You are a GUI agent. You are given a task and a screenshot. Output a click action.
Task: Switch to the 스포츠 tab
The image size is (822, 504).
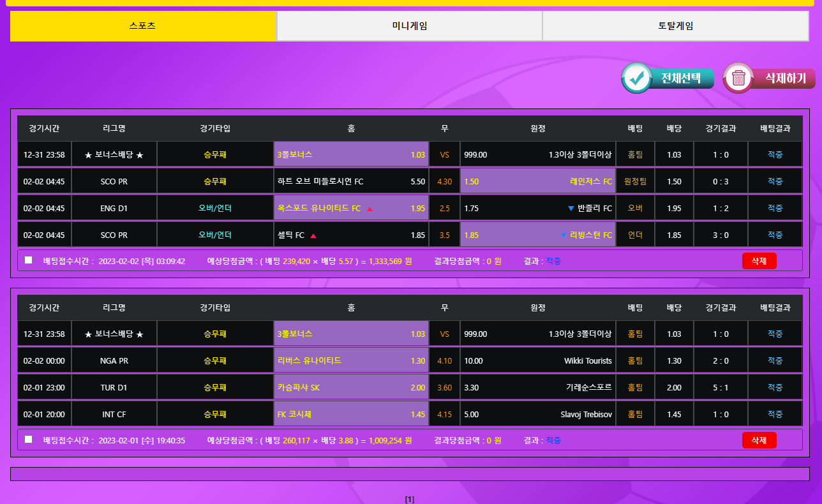click(142, 26)
